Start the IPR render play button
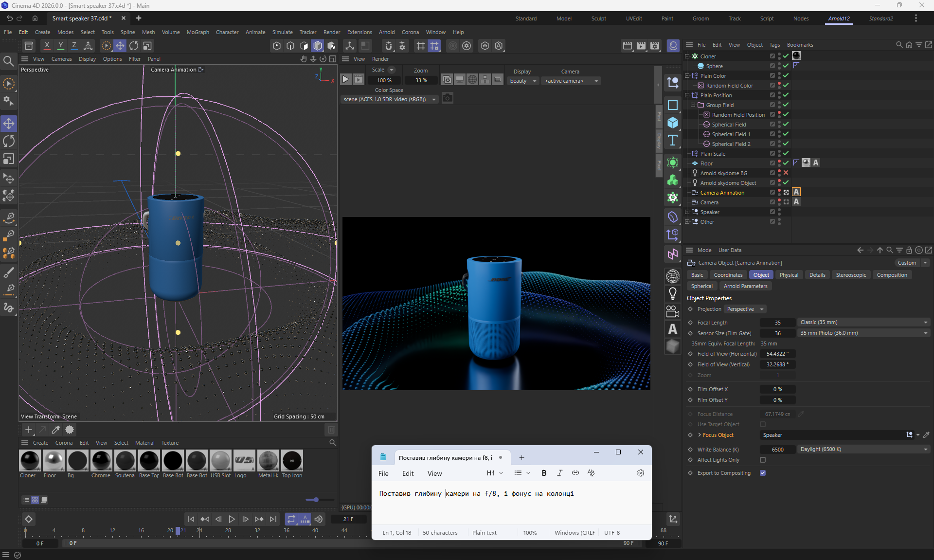The height and width of the screenshot is (560, 934). pos(345,79)
